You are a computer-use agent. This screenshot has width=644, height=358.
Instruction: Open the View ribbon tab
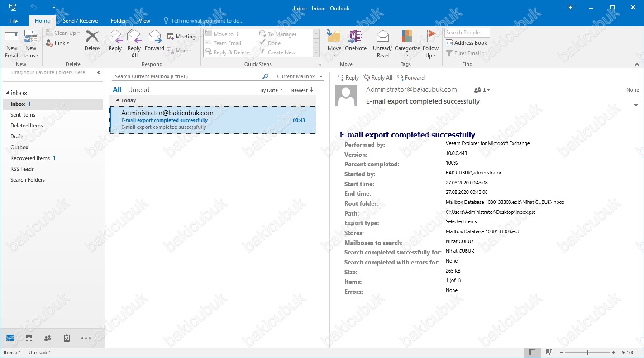click(x=145, y=21)
